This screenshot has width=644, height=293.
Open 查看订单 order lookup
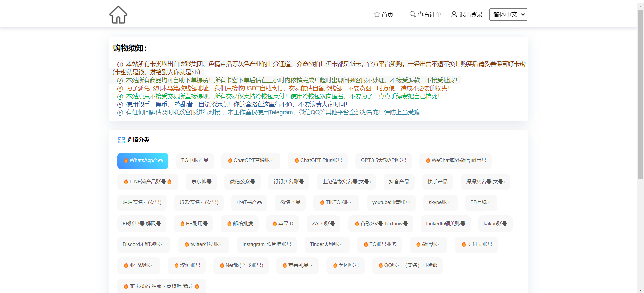click(425, 14)
